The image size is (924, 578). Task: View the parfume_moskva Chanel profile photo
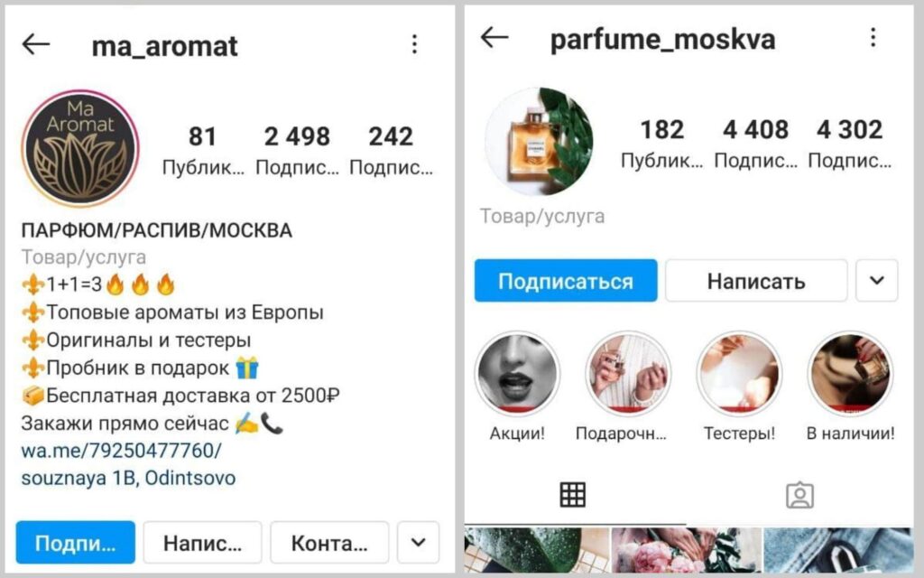[x=539, y=142]
